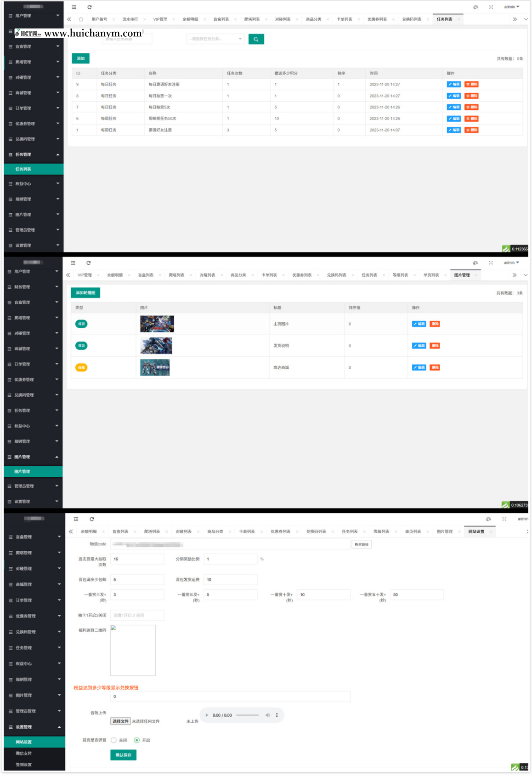Select the 开启 radio for 首页是否弹窗
Screen dimensions: 532x777
(x=136, y=740)
